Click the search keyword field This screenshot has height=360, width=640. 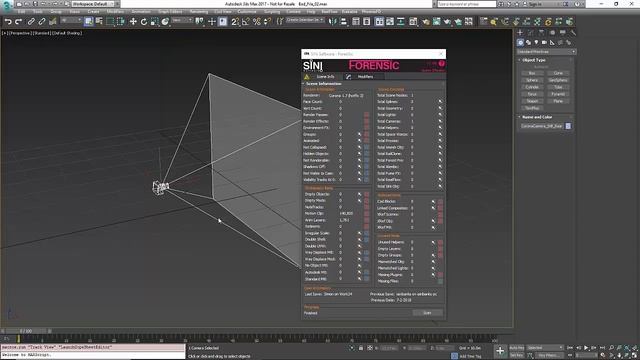467,4
